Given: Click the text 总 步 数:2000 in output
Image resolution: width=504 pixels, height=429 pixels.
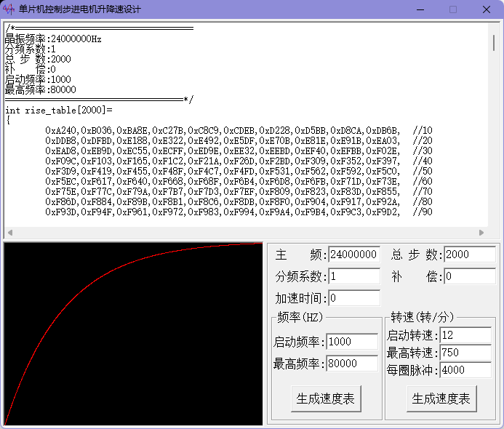Looking at the screenshot, I should [x=38, y=59].
